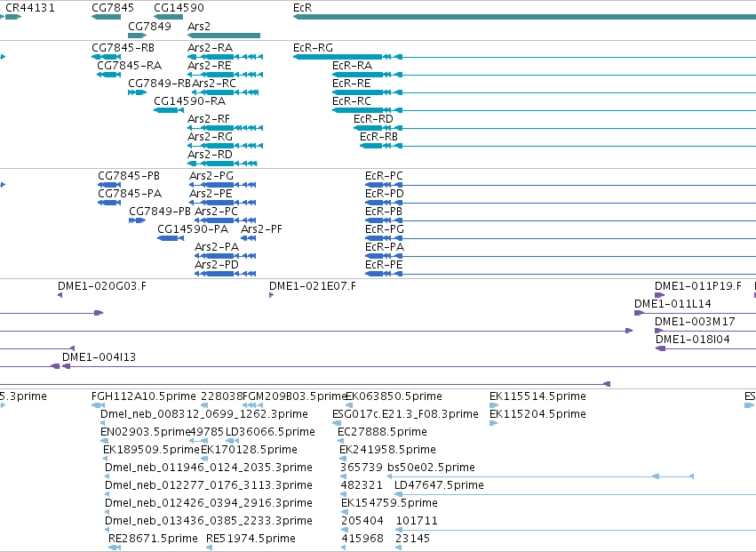Viewport: 756px width, 552px height.
Task: Open the DME1-018I04 clone label
Action: [692, 340]
